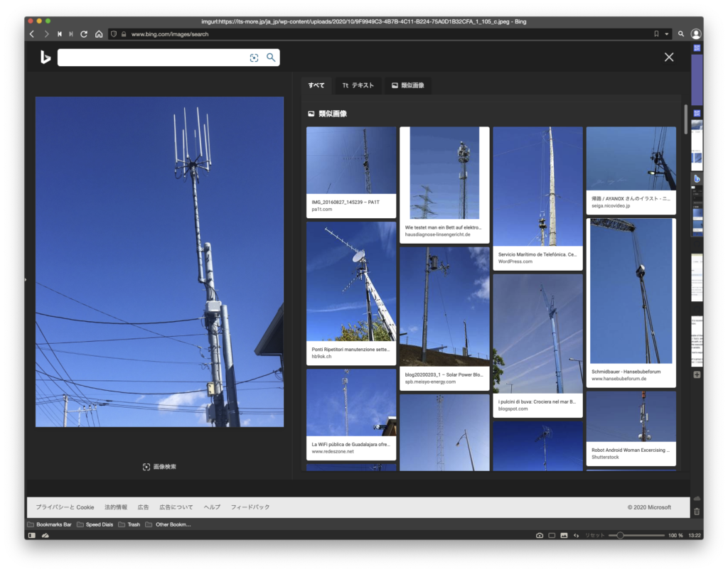This screenshot has height=572, width=728.
Task: Click the 画像検索 button below the photo
Action: tap(159, 467)
